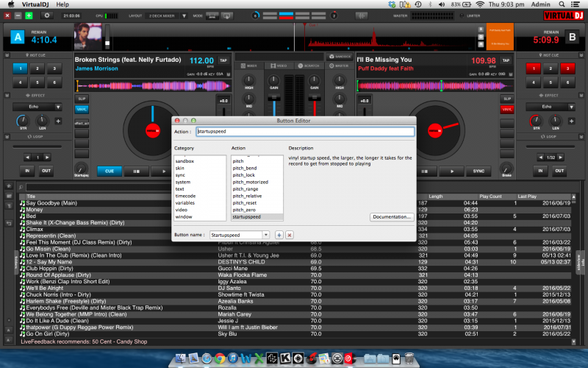Double deck B loop length with right arrow
Image resolution: width=588 pixels, height=368 pixels.
[x=560, y=158]
